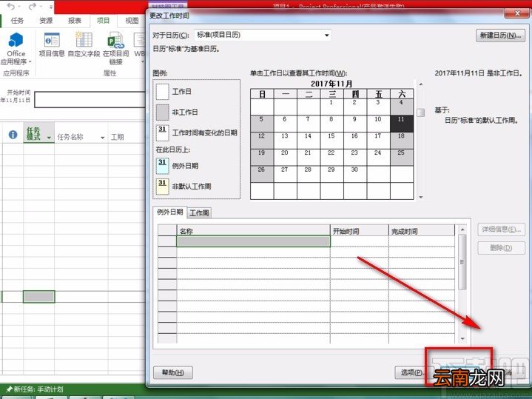Screen dimensions: 532x399
Task: Click the 新建日历 button
Action: coord(500,36)
